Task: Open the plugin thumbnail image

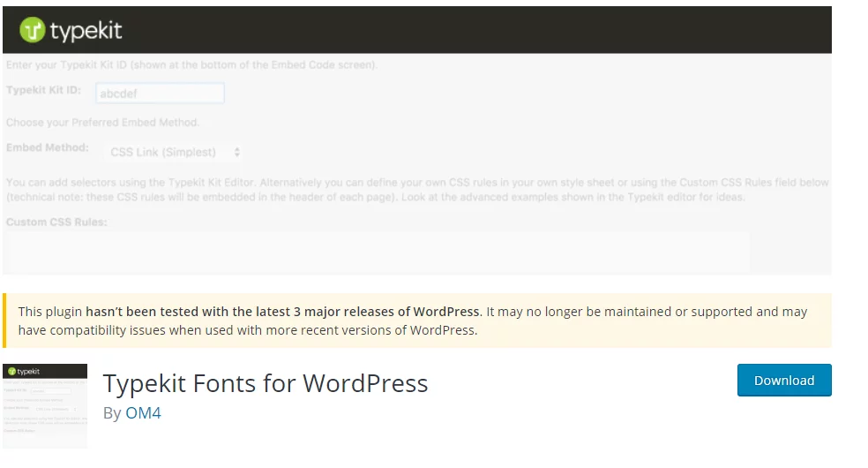Action: (44, 406)
